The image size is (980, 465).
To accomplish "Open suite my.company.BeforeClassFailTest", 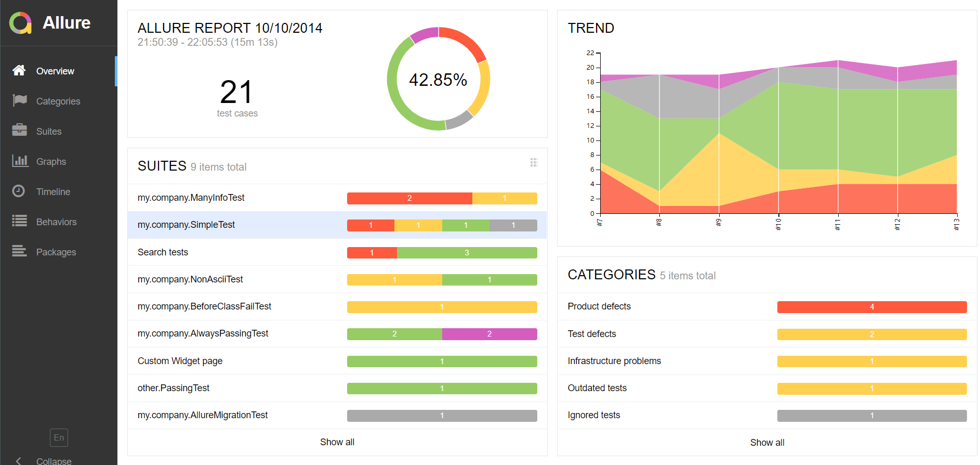I will [337, 306].
